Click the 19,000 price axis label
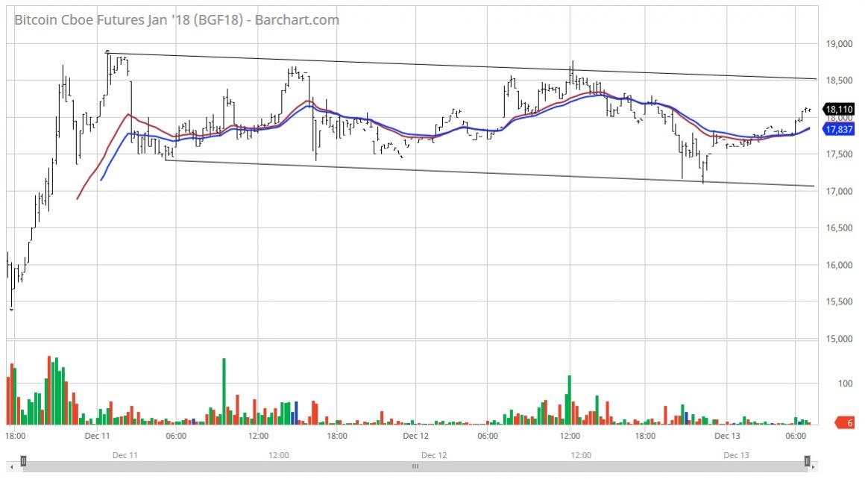Image resolution: width=868 pixels, height=479 pixels. (x=840, y=44)
